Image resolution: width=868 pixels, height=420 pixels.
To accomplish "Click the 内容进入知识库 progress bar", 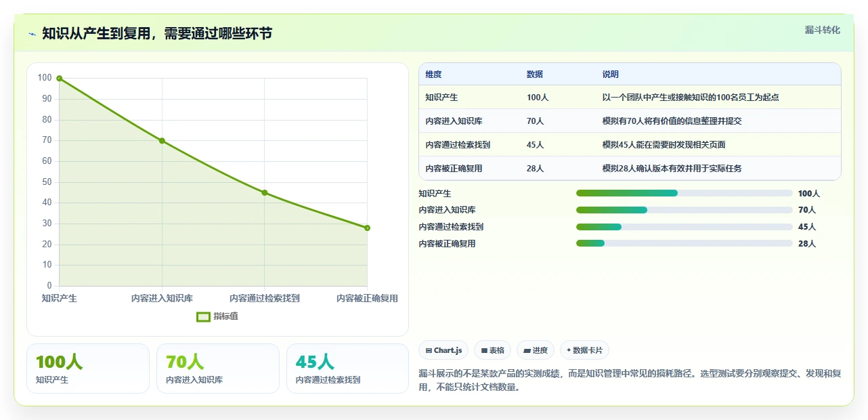I will point(684,210).
